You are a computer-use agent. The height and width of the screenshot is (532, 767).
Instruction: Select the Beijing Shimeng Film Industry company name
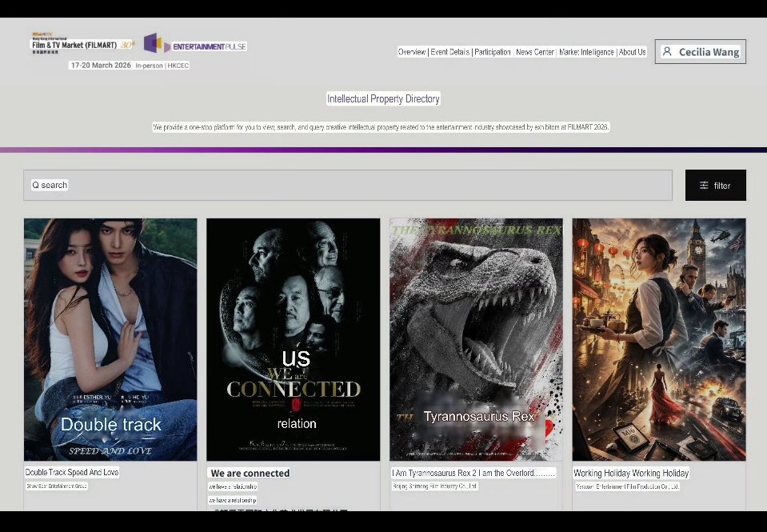[435, 486]
